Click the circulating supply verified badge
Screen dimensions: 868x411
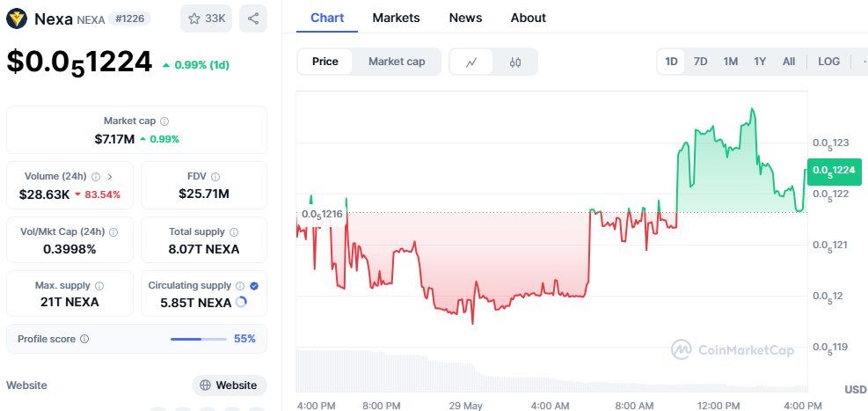[x=254, y=286]
